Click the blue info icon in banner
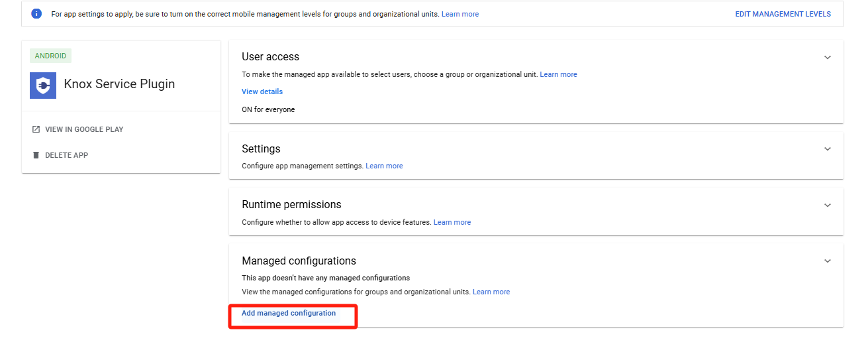Image resolution: width=868 pixels, height=356 pixels. (36, 13)
